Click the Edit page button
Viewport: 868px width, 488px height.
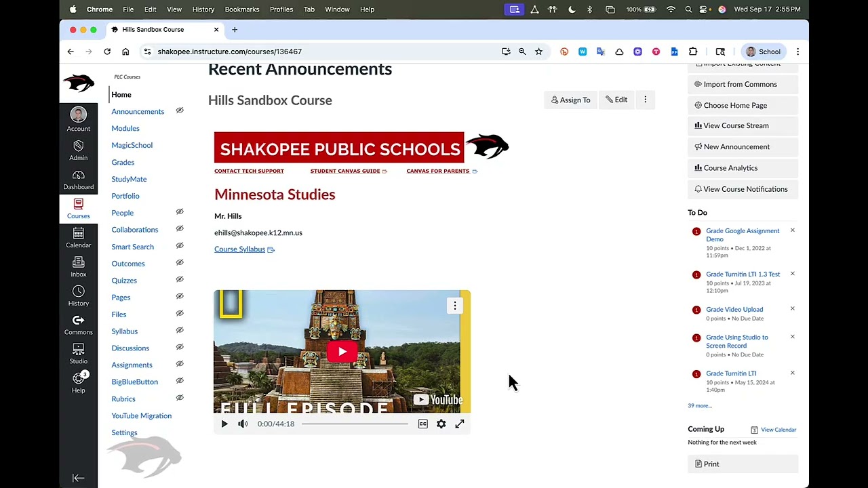[616, 100]
